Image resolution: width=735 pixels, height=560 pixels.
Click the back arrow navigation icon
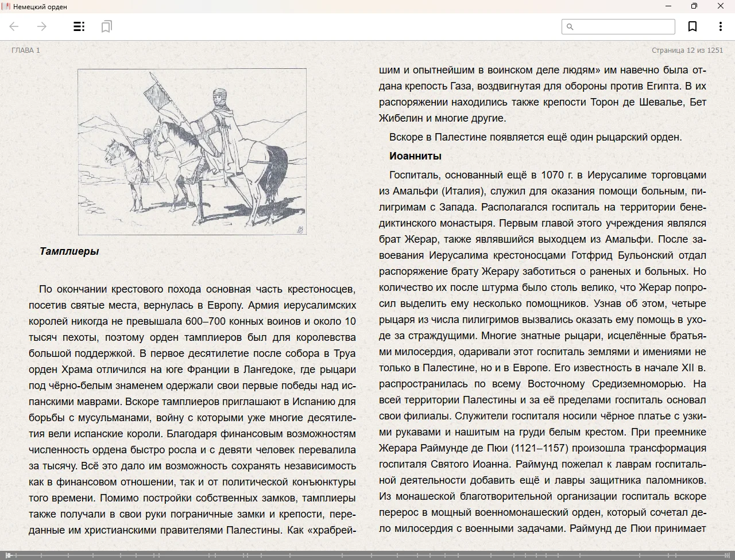click(x=14, y=26)
